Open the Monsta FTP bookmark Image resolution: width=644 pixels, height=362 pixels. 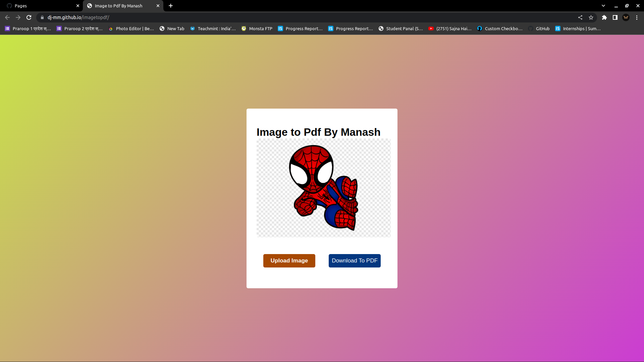[257, 28]
